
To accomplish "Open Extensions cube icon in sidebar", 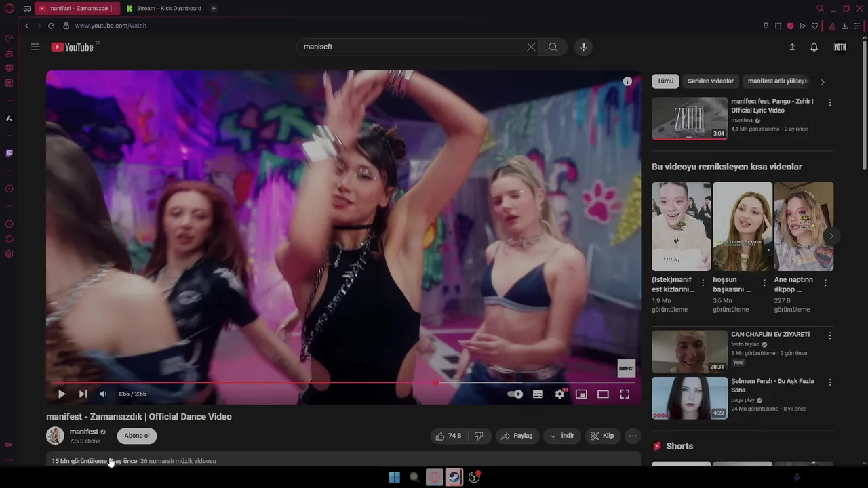I will click(x=9, y=239).
